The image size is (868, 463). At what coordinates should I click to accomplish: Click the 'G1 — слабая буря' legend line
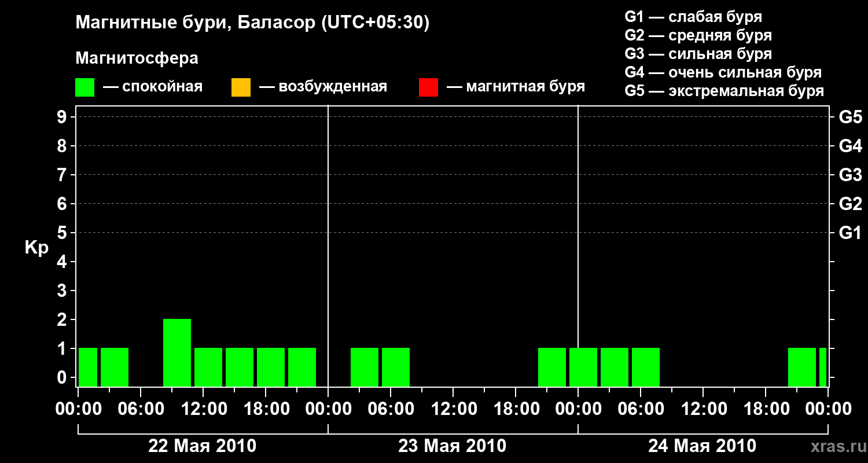coord(693,17)
